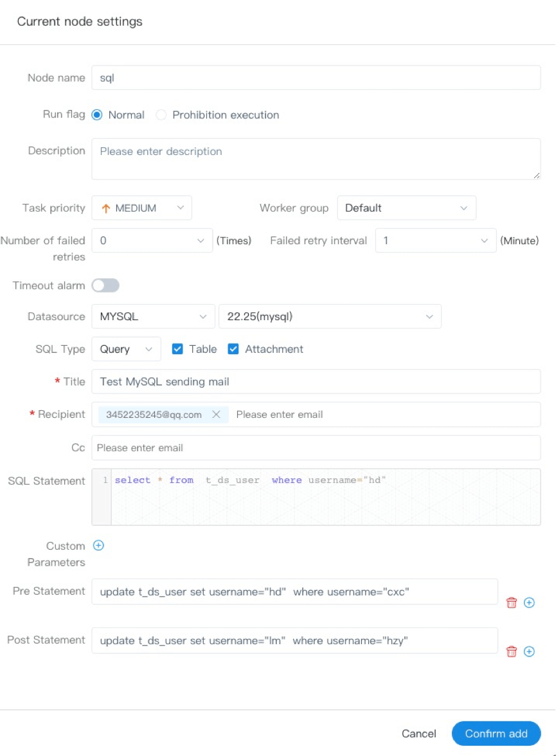Remove the 3452235245@qq.com recipient tag
This screenshot has height=756, width=556.
coord(216,415)
